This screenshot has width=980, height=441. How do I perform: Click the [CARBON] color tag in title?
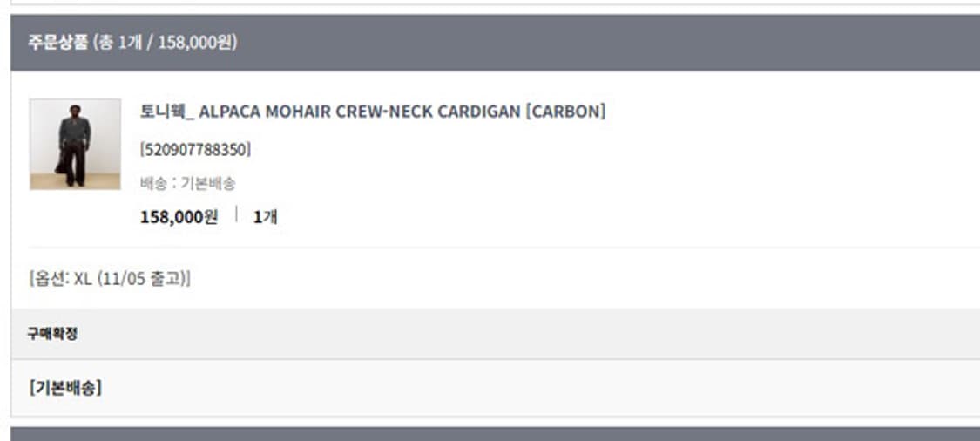pyautogui.click(x=564, y=112)
